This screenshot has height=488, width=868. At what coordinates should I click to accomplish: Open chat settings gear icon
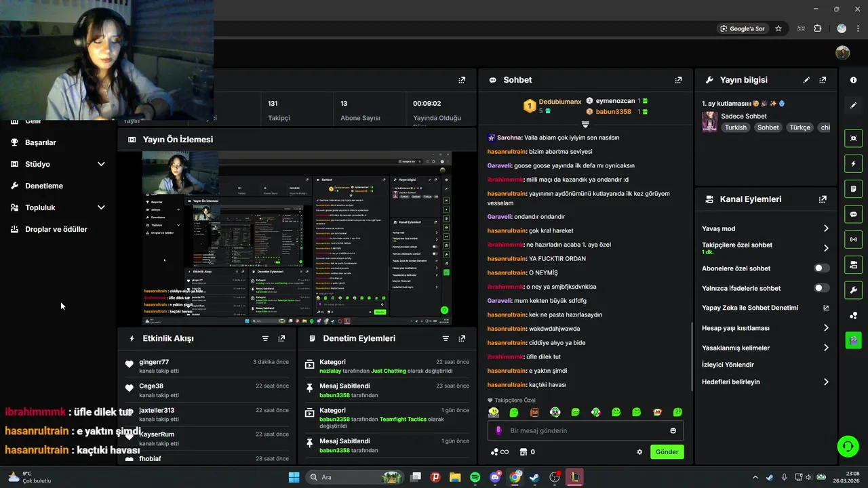pyautogui.click(x=639, y=452)
